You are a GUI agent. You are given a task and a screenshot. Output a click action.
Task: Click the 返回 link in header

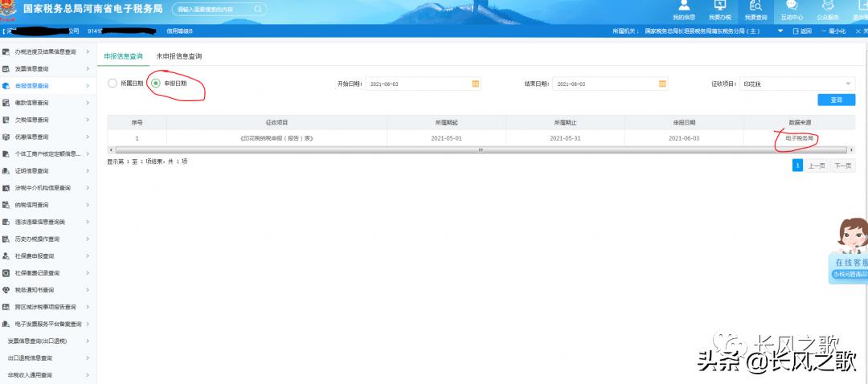point(802,31)
